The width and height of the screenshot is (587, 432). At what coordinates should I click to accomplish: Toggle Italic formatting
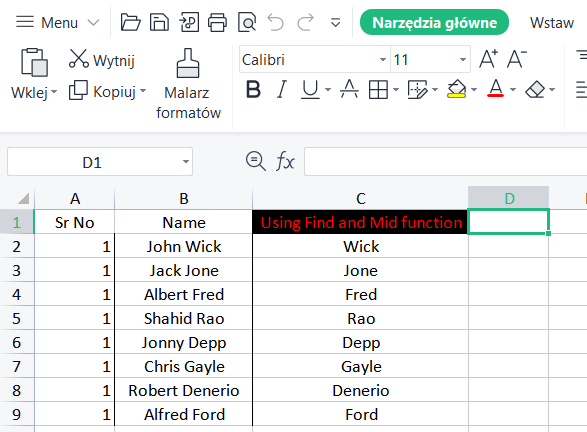coord(282,90)
